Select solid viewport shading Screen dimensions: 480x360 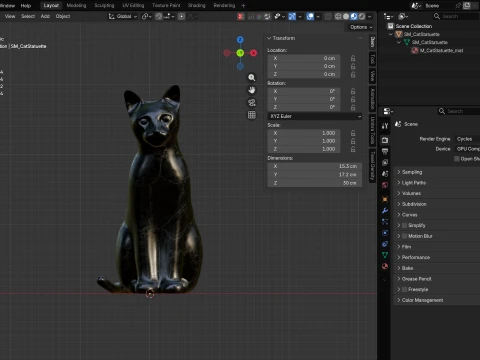click(346, 16)
